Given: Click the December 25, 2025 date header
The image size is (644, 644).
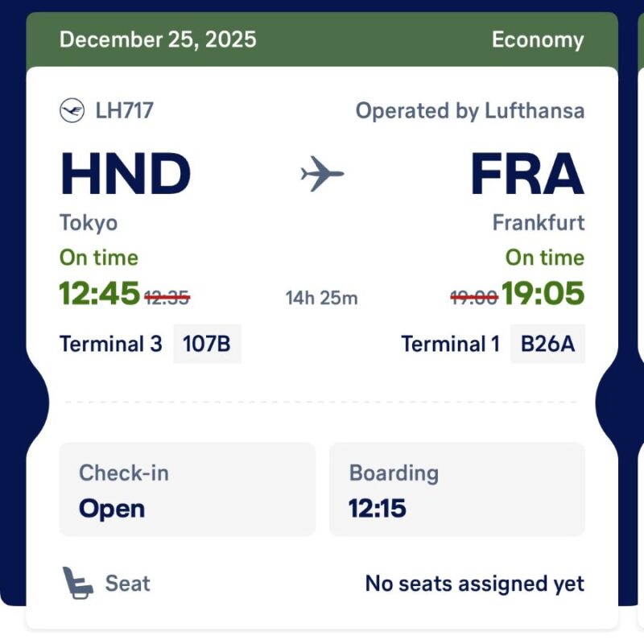Looking at the screenshot, I should 158,39.
